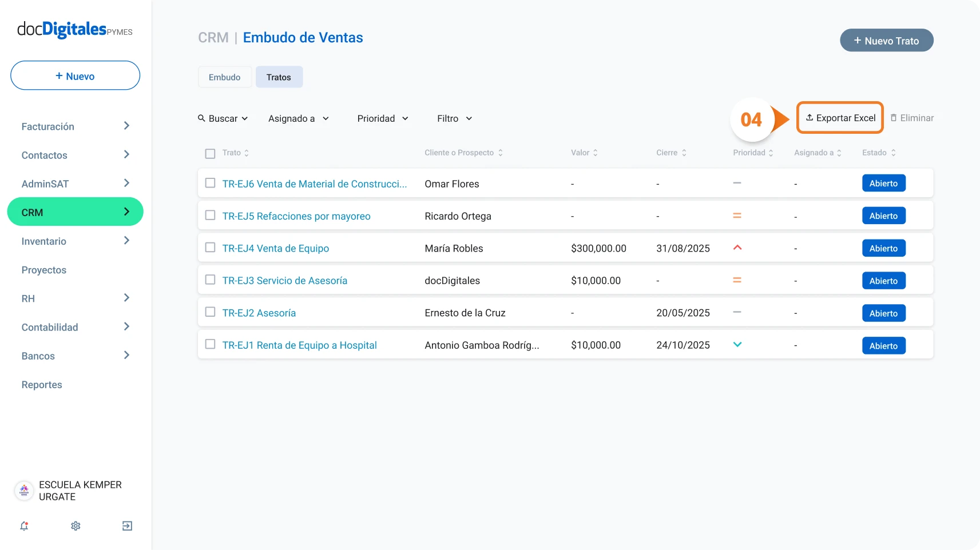The image size is (980, 550).
Task: Open the Asignado a filter dropdown
Action: tap(299, 118)
